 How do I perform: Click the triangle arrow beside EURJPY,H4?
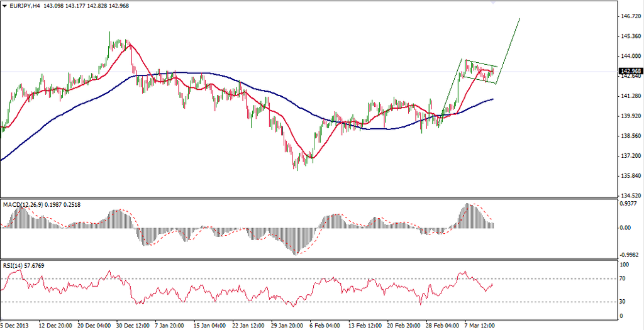[5, 6]
